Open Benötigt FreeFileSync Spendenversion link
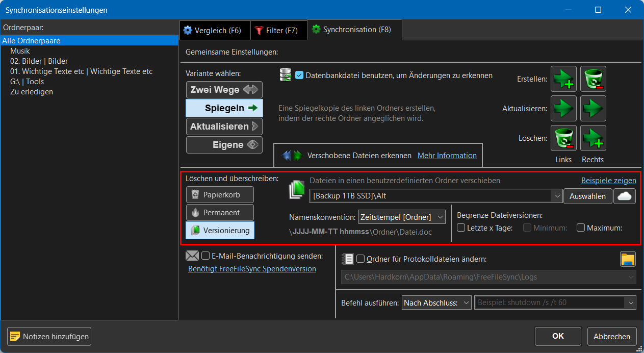The width and height of the screenshot is (644, 353). coord(252,268)
